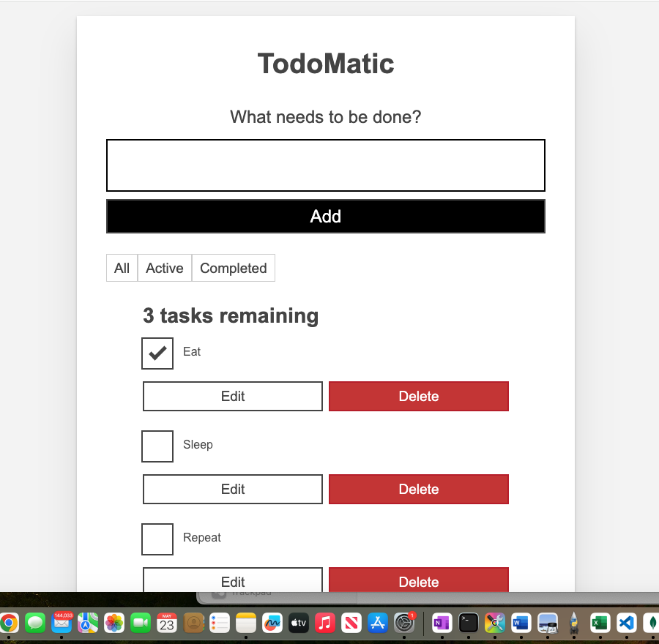Open Google Chrome from the dock

coord(9,623)
